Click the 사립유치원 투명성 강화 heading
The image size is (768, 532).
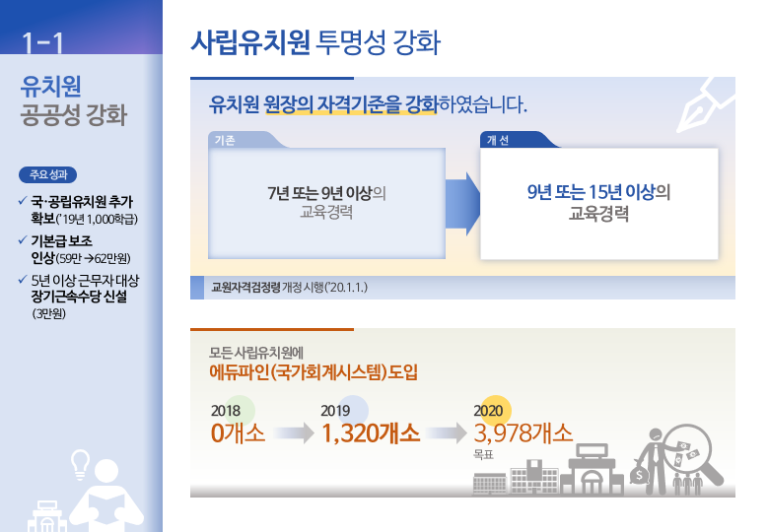pyautogui.click(x=315, y=42)
